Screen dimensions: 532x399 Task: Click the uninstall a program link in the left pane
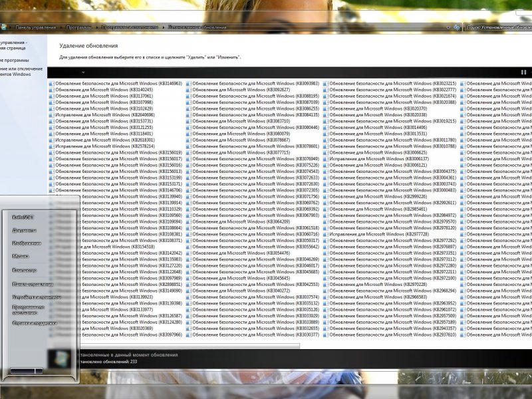coord(14,61)
